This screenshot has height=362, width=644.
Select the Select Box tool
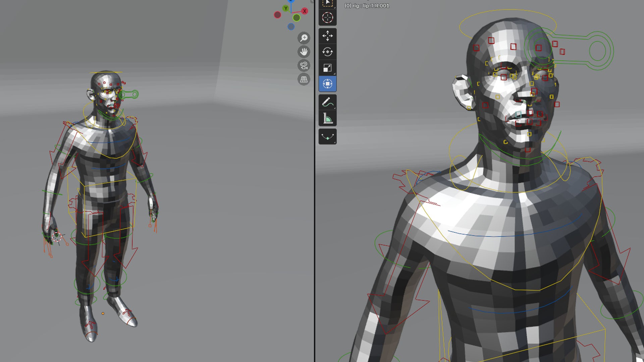327,3
